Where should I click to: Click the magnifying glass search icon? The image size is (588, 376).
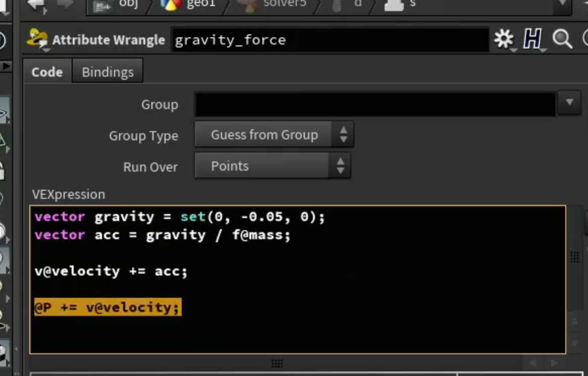(562, 39)
